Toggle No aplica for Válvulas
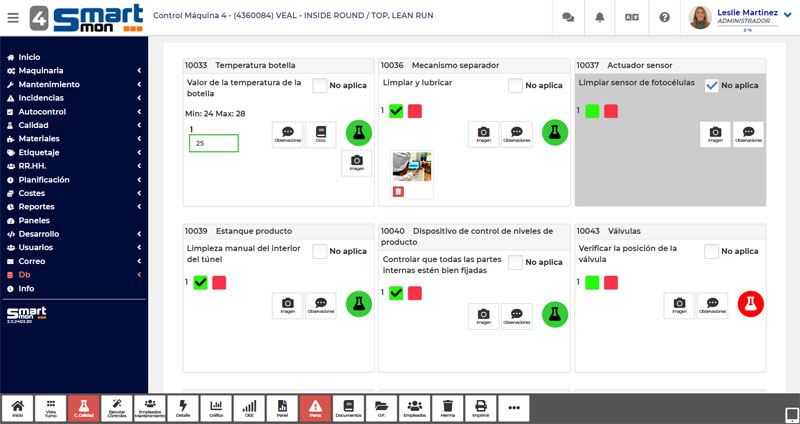800x424 pixels. 711,252
